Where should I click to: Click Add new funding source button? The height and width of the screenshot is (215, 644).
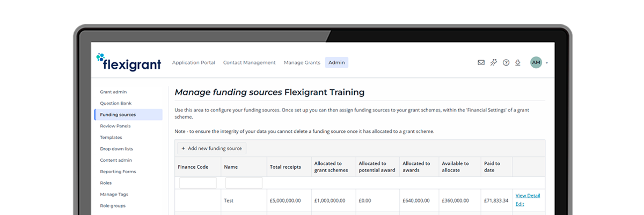pyautogui.click(x=211, y=148)
